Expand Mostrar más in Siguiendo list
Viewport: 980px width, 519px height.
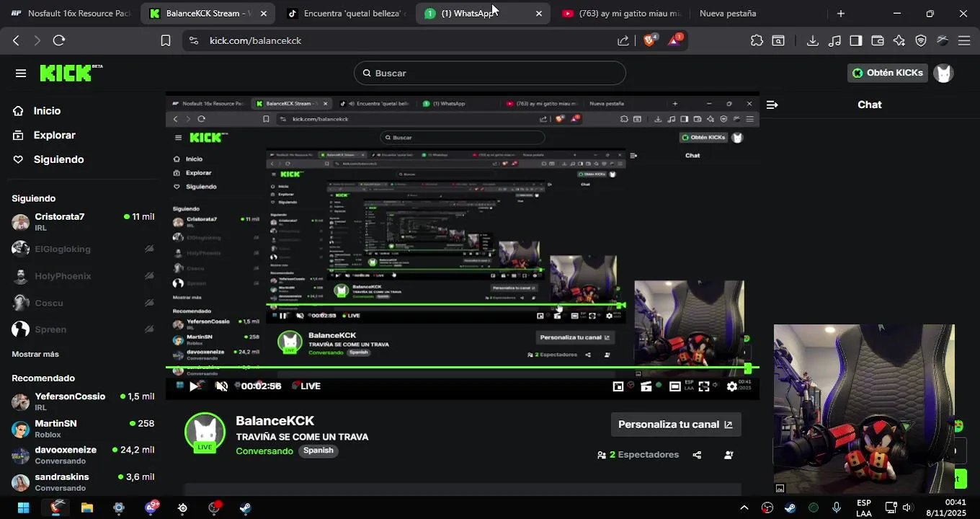coord(35,354)
